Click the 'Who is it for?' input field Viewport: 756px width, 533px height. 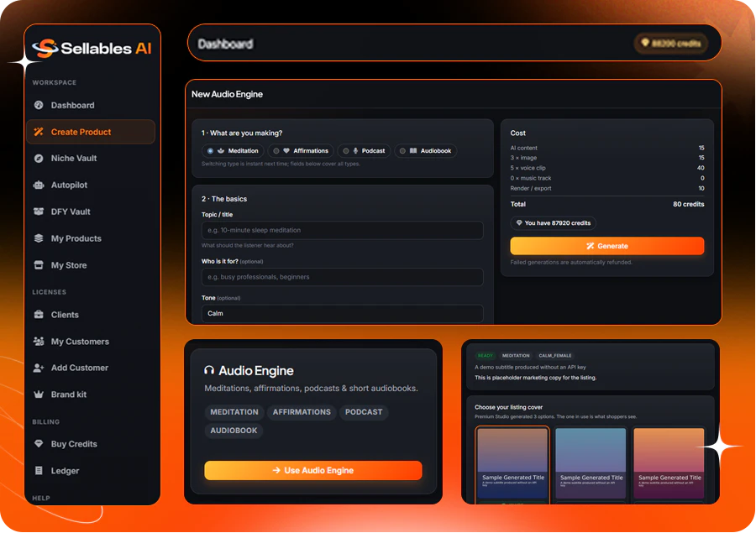click(x=343, y=277)
